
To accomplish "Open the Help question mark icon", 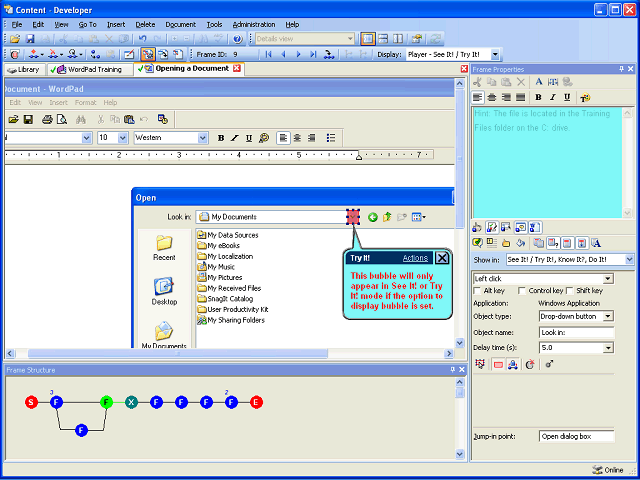I will [238, 39].
